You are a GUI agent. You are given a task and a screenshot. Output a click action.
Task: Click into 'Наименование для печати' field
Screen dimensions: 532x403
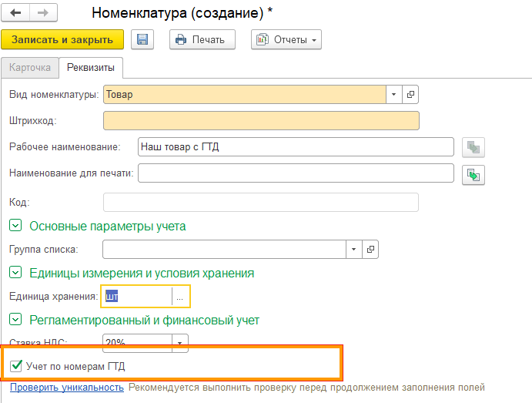pos(296,173)
